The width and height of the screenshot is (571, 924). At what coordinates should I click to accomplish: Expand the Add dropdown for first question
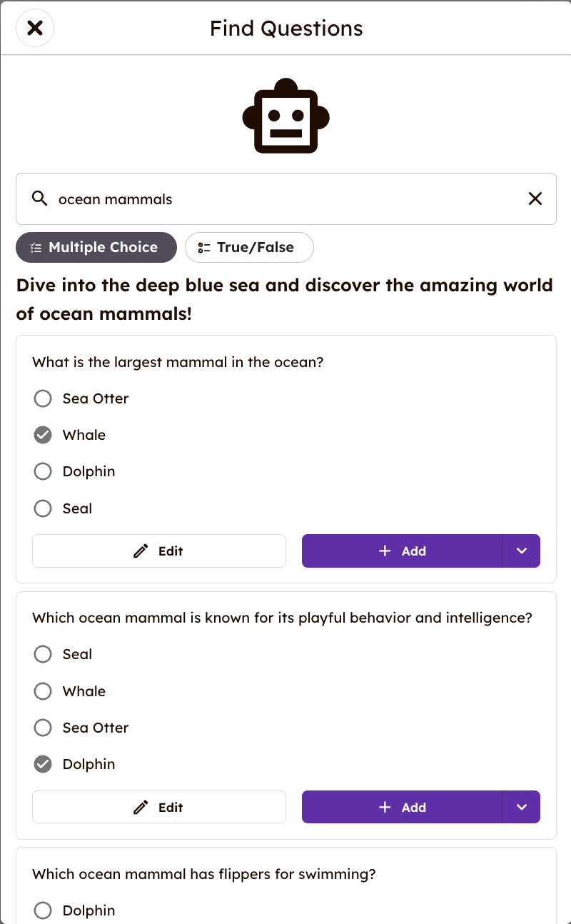(x=522, y=551)
